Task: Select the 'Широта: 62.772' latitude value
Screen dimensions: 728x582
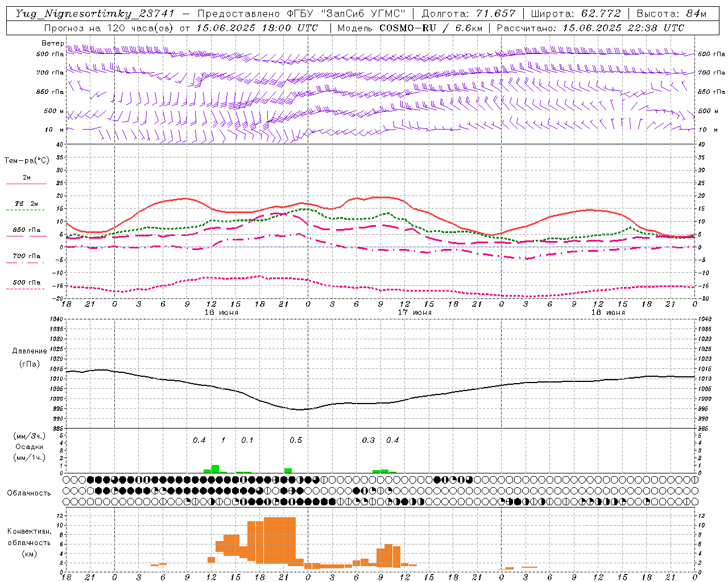Action: pyautogui.click(x=576, y=14)
